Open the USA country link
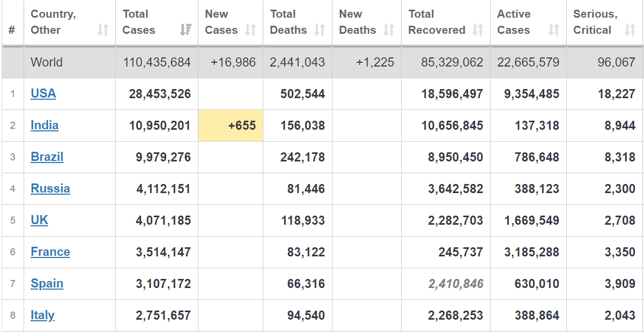Image resolution: width=644 pixels, height=332 pixels. tap(43, 93)
